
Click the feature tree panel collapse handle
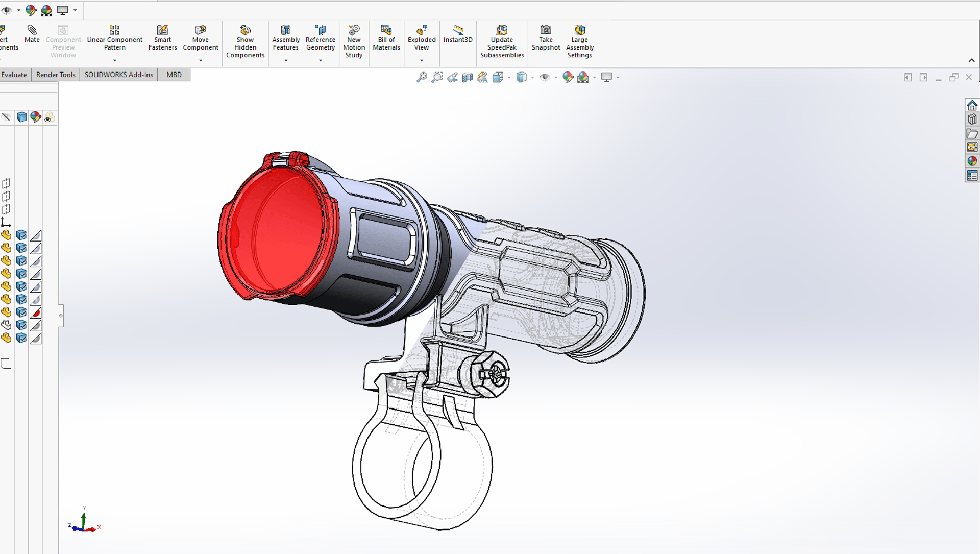click(61, 316)
